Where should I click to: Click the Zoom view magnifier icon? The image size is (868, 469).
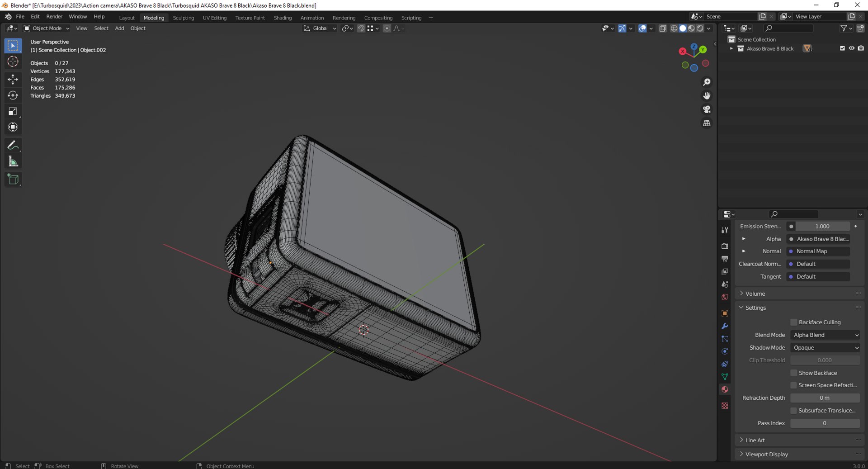pos(707,82)
